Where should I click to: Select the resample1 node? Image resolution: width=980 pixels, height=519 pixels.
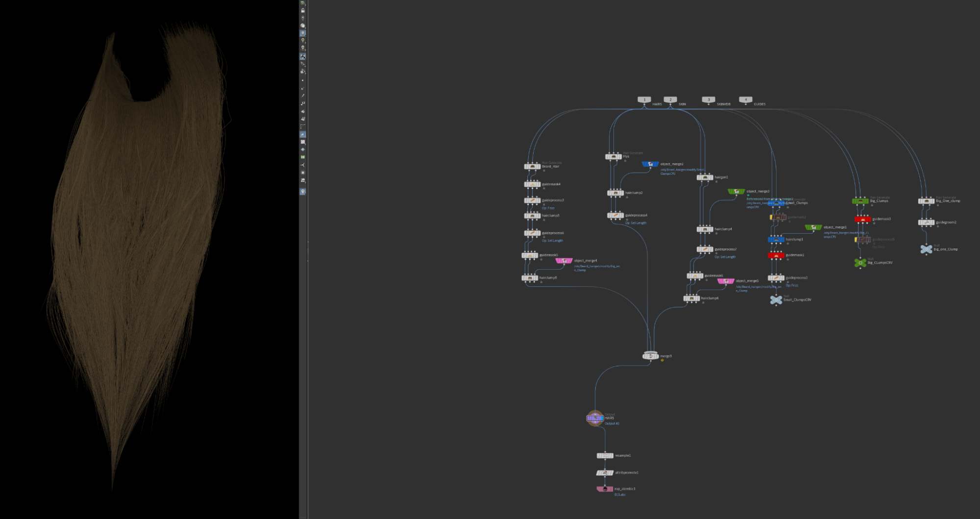[x=605, y=456]
